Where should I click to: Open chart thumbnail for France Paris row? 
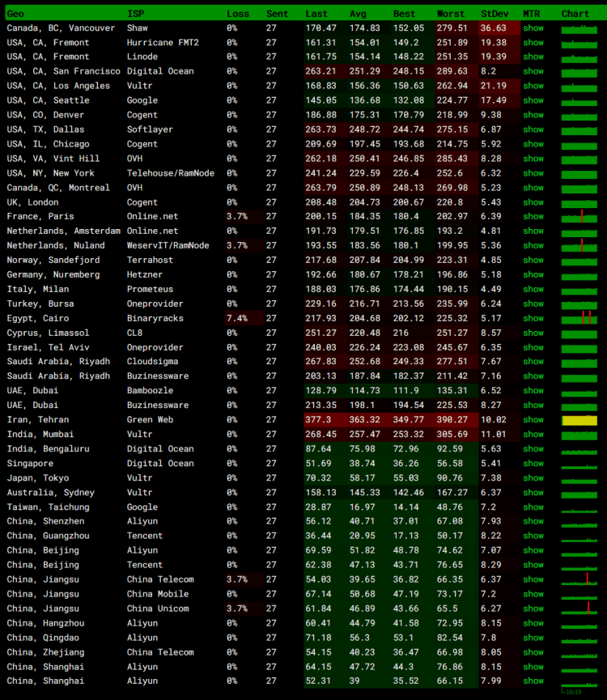579,217
